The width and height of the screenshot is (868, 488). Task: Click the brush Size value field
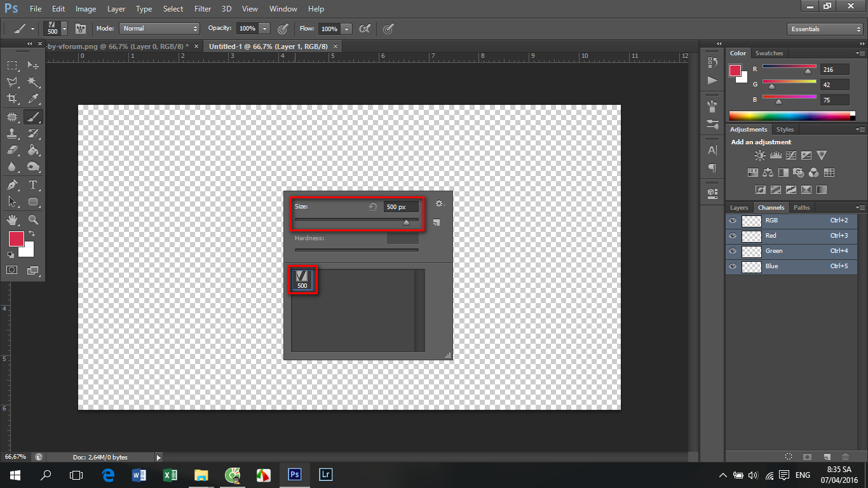pyautogui.click(x=401, y=207)
